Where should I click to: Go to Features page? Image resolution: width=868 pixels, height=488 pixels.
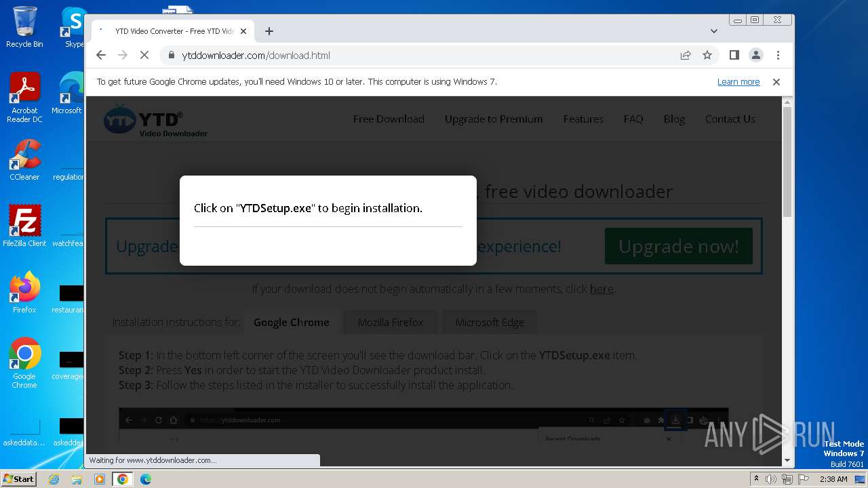pos(583,119)
